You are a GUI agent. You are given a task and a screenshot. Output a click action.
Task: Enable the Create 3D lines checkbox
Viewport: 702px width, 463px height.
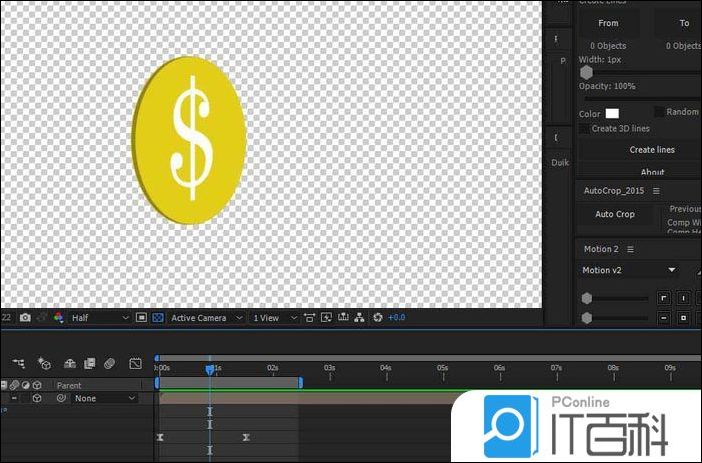[x=584, y=129]
